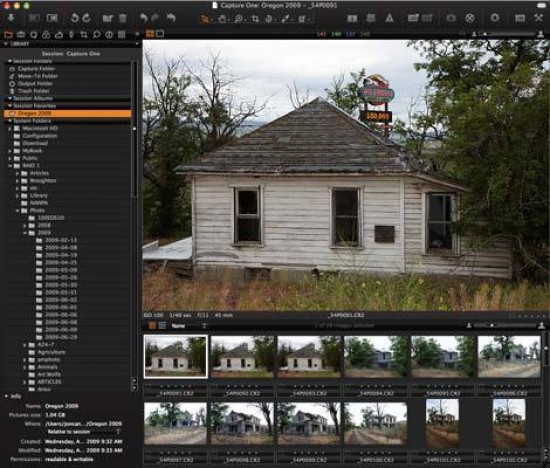Click the Undo arrow in the top toolbar
The width and height of the screenshot is (550, 468).
143,18
